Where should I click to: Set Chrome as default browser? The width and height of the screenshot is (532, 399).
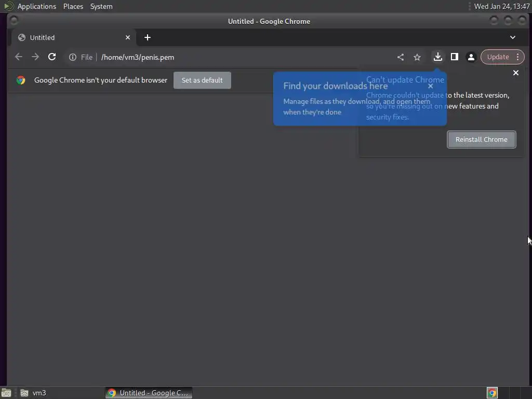tap(202, 80)
